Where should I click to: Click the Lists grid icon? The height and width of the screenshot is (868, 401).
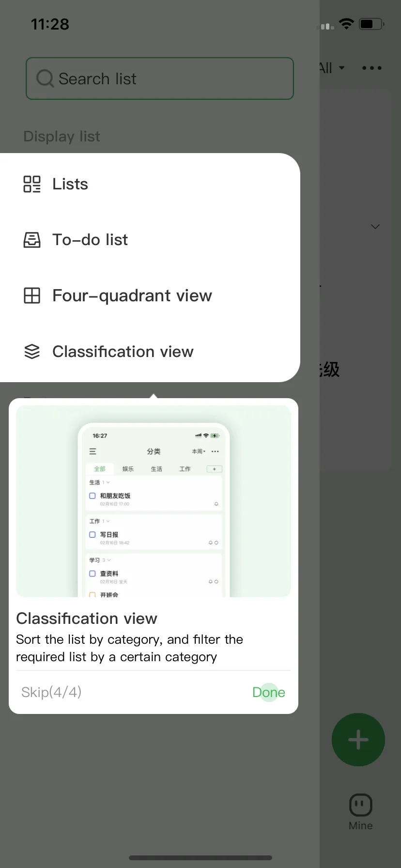(32, 184)
